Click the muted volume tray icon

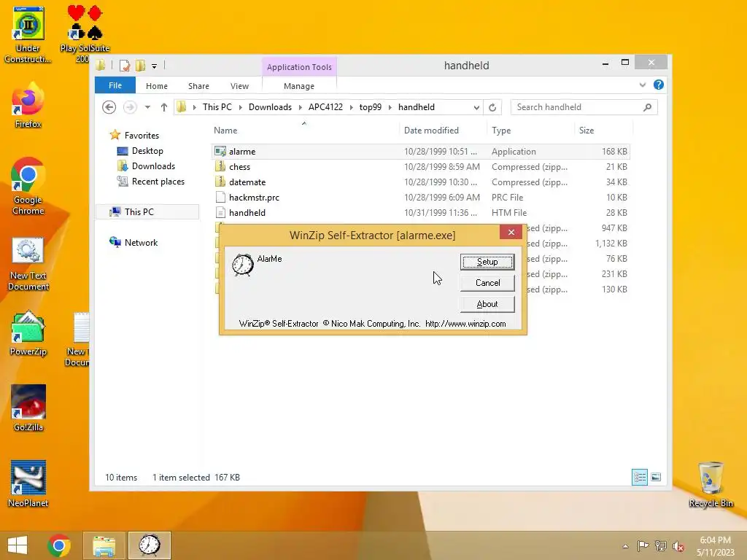(678, 546)
